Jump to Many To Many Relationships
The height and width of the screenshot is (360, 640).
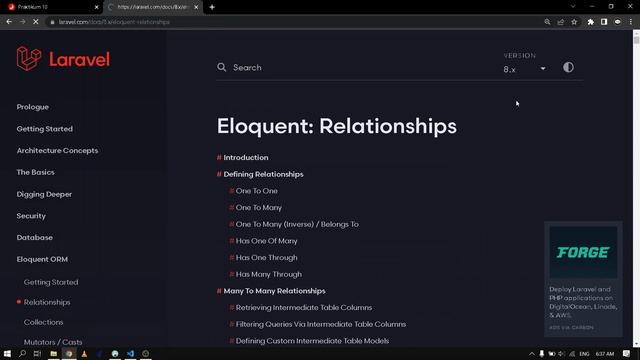point(274,291)
